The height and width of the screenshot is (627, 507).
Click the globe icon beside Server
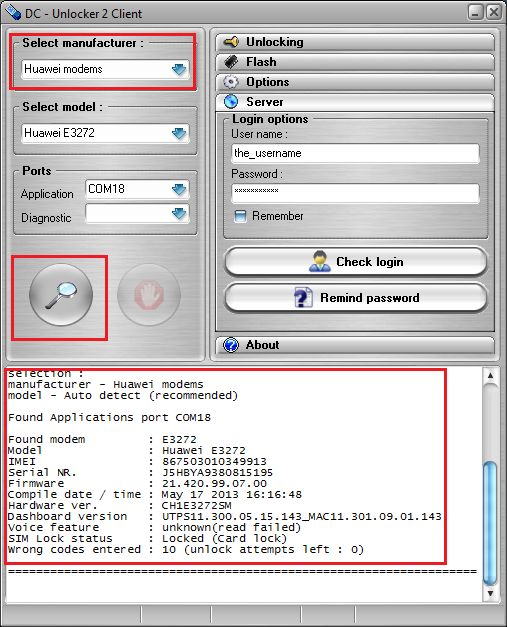click(231, 102)
